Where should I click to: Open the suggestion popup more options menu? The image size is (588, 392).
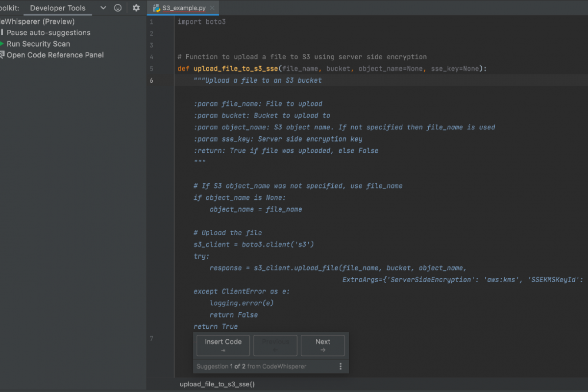pos(341,366)
